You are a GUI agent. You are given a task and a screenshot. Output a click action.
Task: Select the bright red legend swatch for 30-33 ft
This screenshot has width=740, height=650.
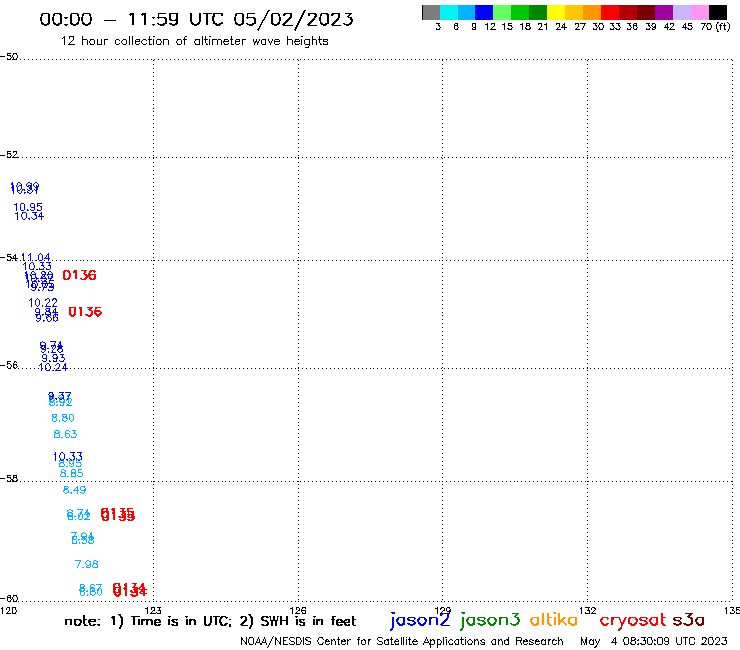610,12
